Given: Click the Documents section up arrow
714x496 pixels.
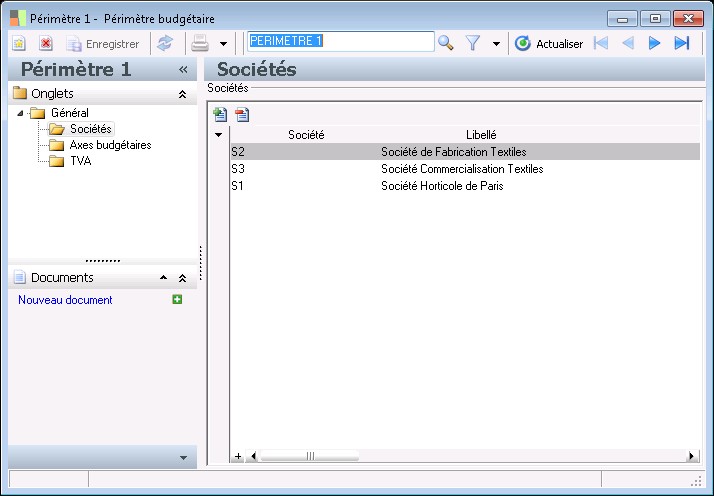Looking at the screenshot, I should pos(163,277).
